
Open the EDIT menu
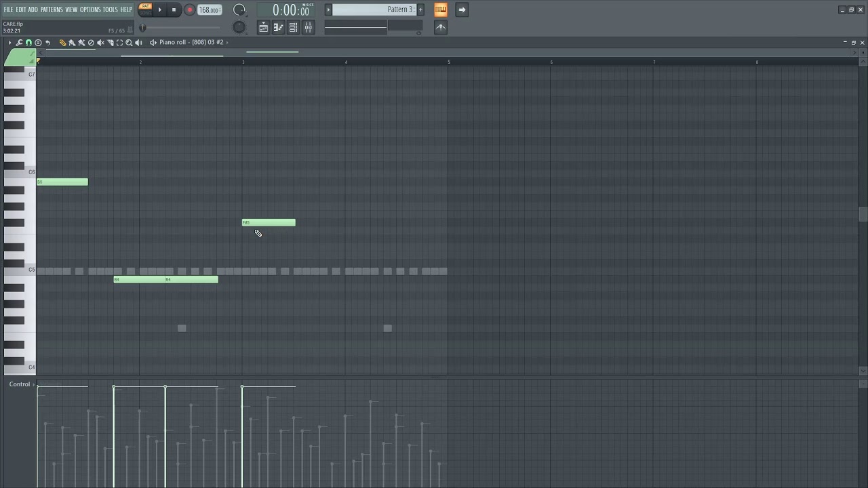(x=21, y=9)
